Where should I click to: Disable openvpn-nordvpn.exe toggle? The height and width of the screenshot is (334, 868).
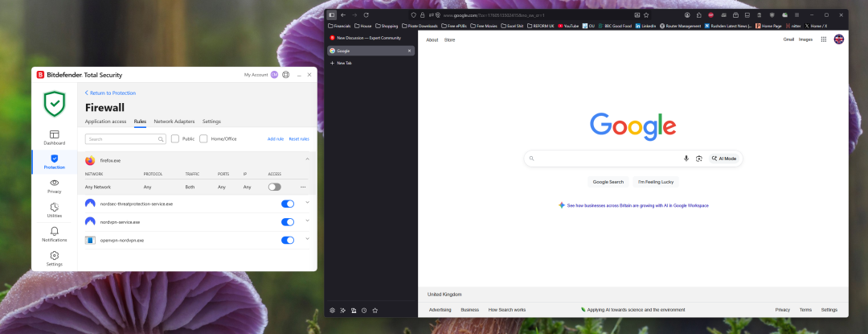[x=288, y=241]
